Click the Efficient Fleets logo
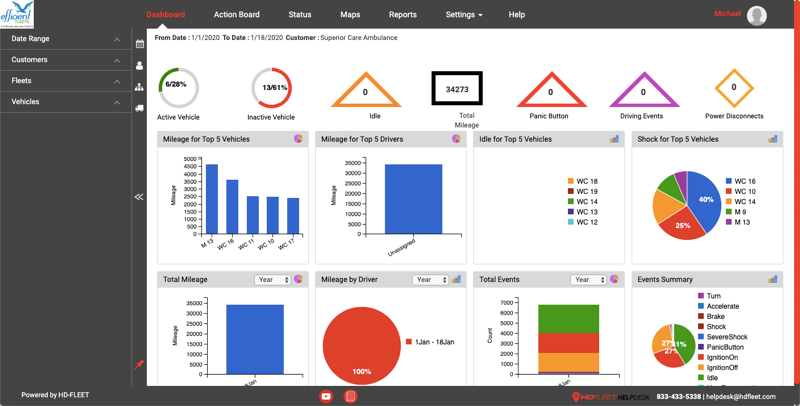 pos(17,14)
